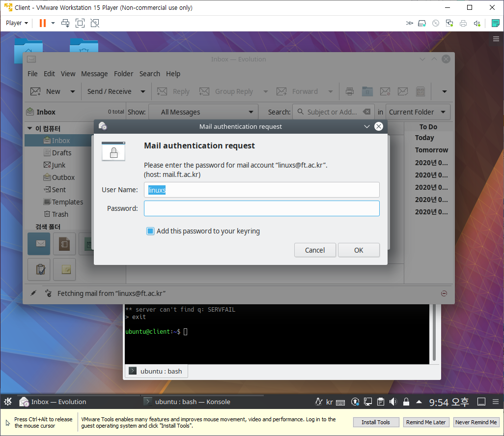The height and width of the screenshot is (436, 504).
Task: Open the Group Reply dropdown arrow
Action: click(x=265, y=91)
